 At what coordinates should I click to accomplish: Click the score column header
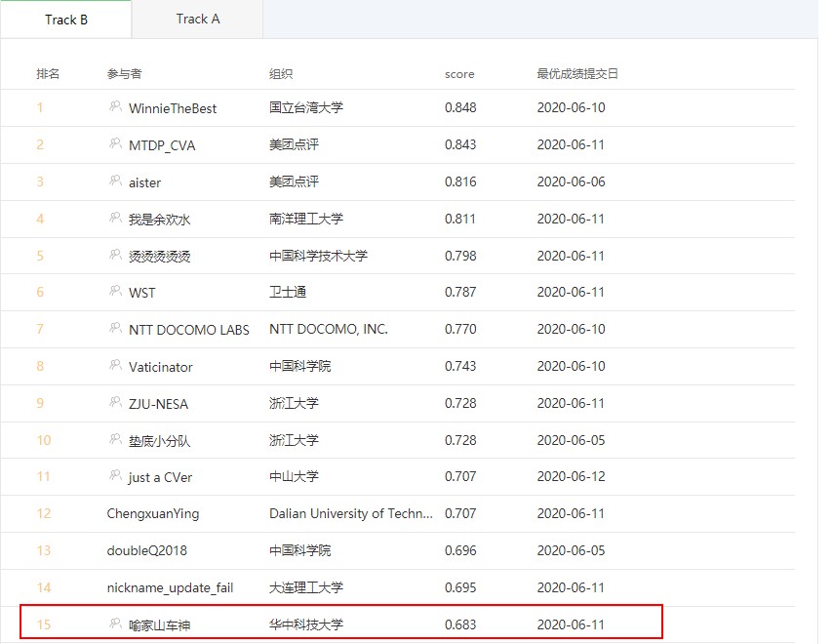(x=459, y=74)
